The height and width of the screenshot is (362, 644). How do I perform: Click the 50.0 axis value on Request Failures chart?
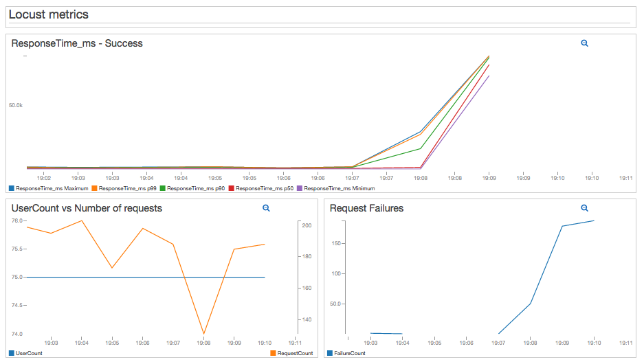click(335, 304)
